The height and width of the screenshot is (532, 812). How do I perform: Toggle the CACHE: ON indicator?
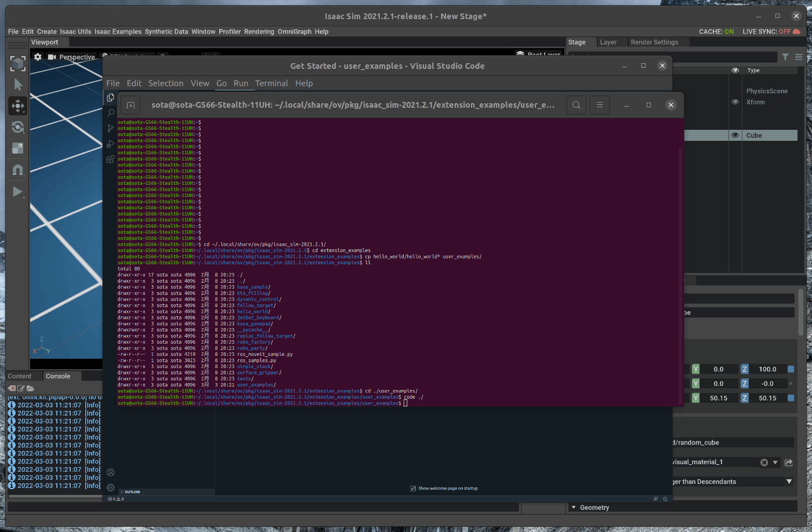pyautogui.click(x=716, y=32)
